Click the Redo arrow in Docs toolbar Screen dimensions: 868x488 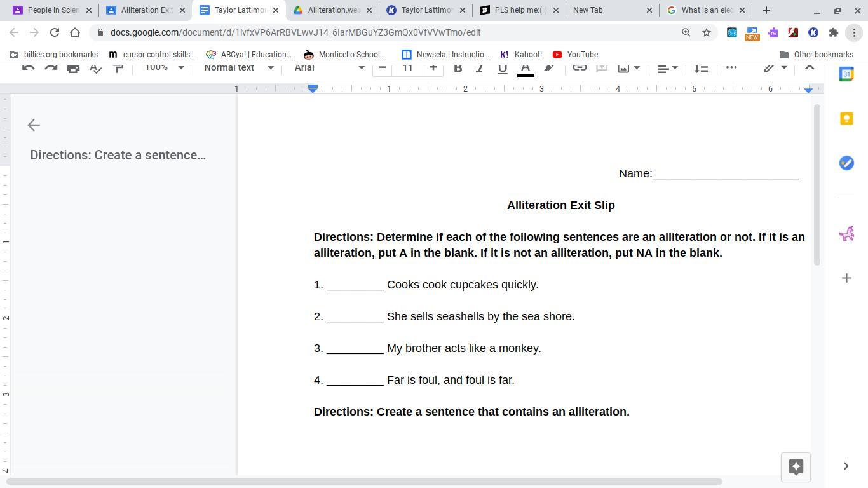click(51, 67)
